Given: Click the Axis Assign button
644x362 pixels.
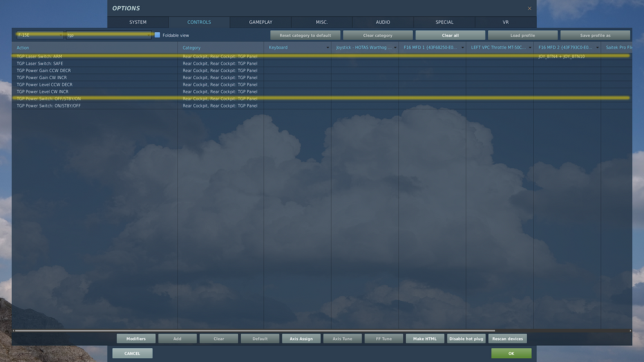Looking at the screenshot, I should [301, 339].
